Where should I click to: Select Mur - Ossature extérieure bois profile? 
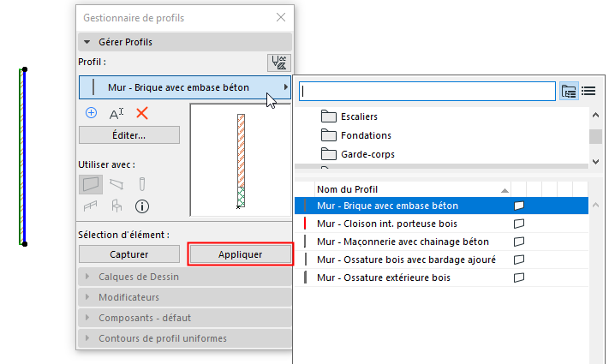383,277
